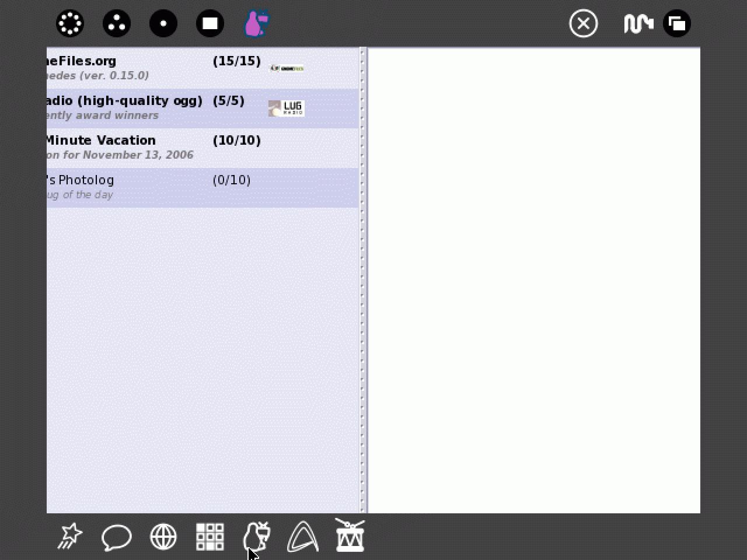Screen dimensions: 747x560
Task: Go to the Home view
Action: 163,23
